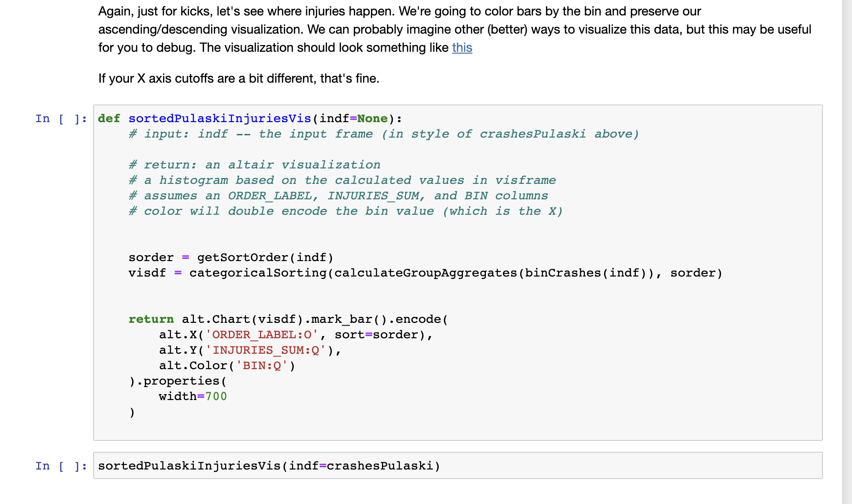
Task: Click the In [ ] prompt of the bottom cell
Action: pos(60,465)
